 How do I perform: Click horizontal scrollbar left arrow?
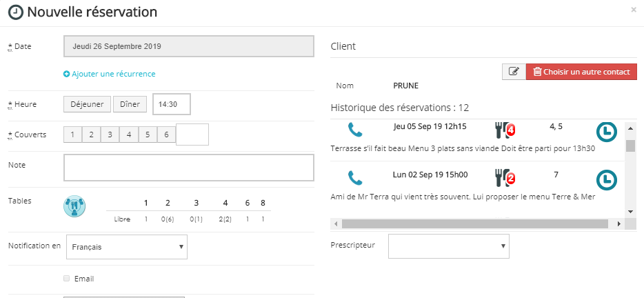(x=336, y=224)
